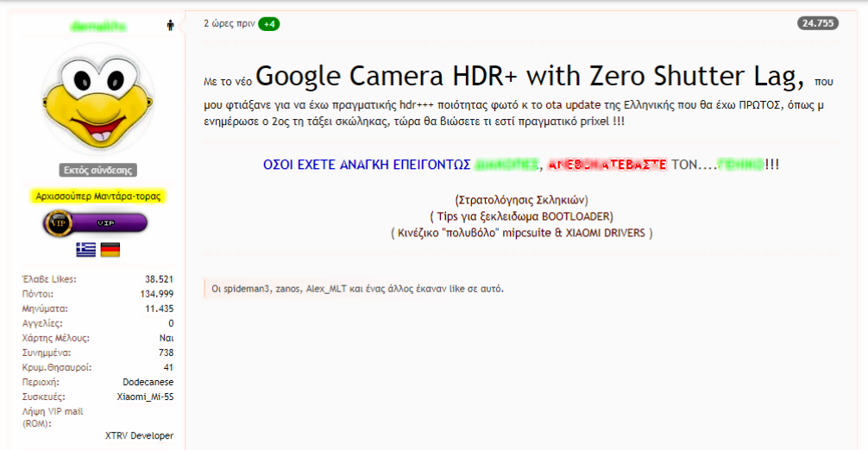
Task: Click the green +4 likes badge
Action: (x=269, y=23)
